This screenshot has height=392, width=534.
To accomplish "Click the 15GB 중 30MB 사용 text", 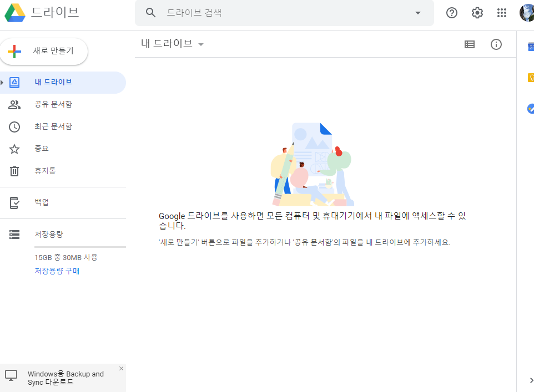I will 66,257.
